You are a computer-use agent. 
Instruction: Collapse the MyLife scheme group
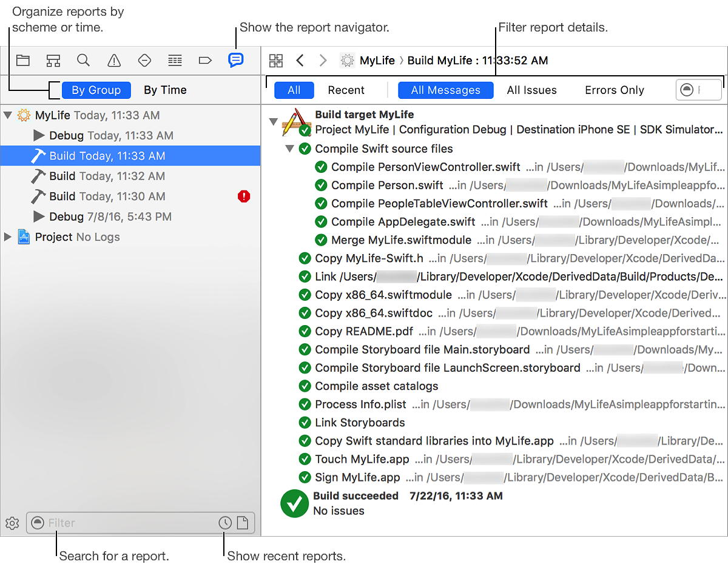pos(7,115)
